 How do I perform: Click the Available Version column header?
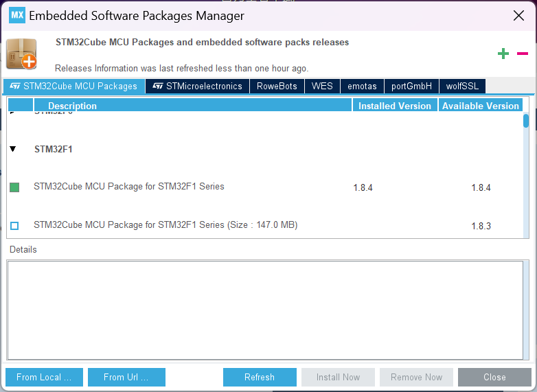[481, 106]
